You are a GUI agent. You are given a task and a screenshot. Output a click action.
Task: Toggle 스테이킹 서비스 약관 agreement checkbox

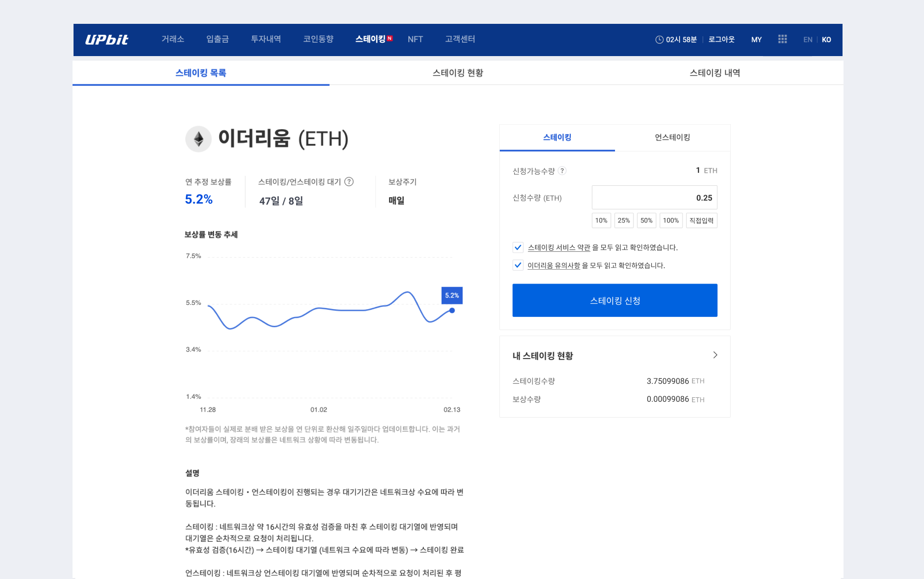click(x=518, y=247)
